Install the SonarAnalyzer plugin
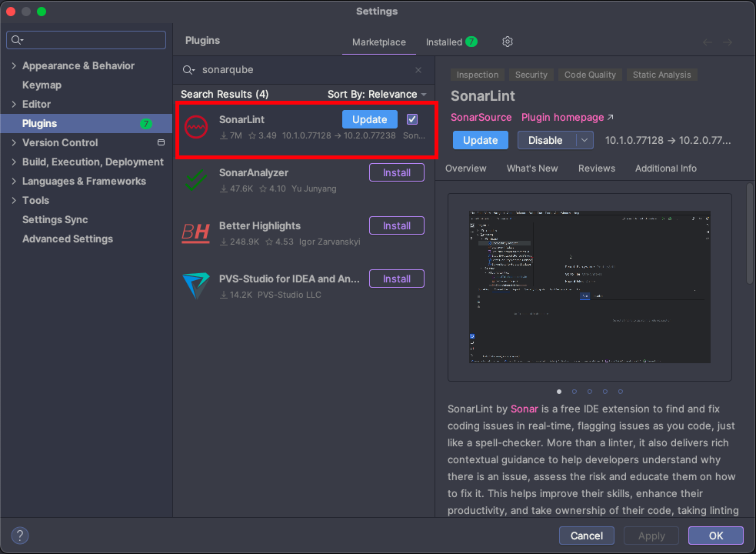Screen dimensions: 756x554 click(397, 173)
